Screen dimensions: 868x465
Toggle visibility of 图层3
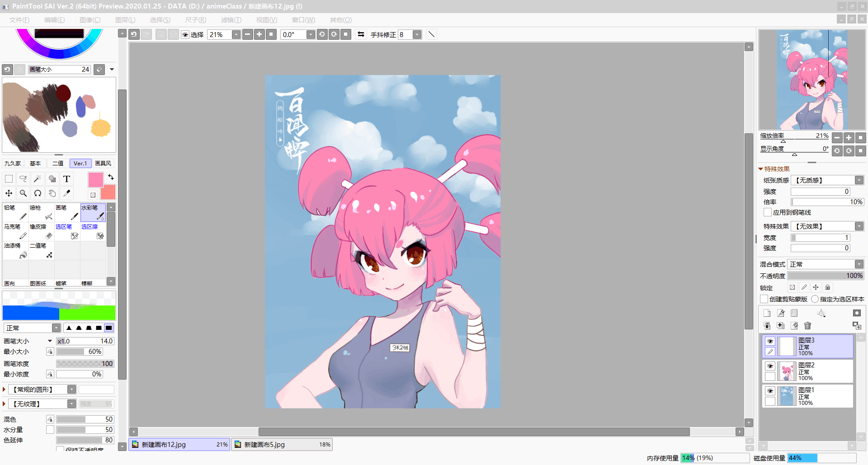point(770,341)
